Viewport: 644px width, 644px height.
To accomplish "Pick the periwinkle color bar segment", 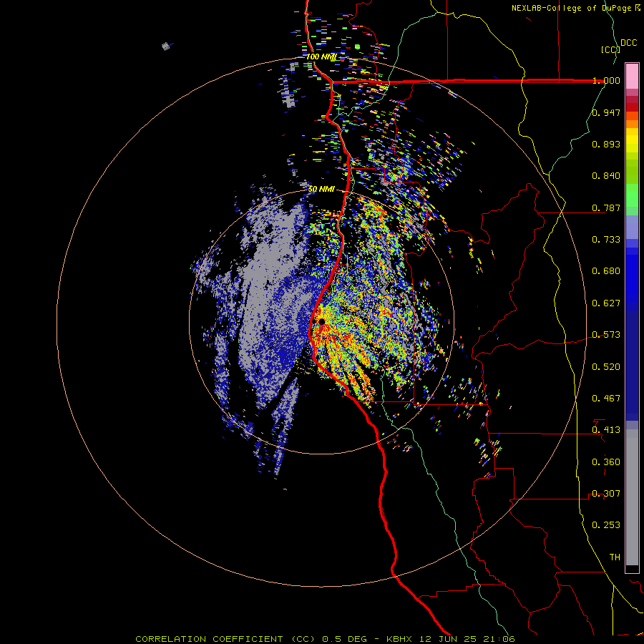I will [632, 228].
